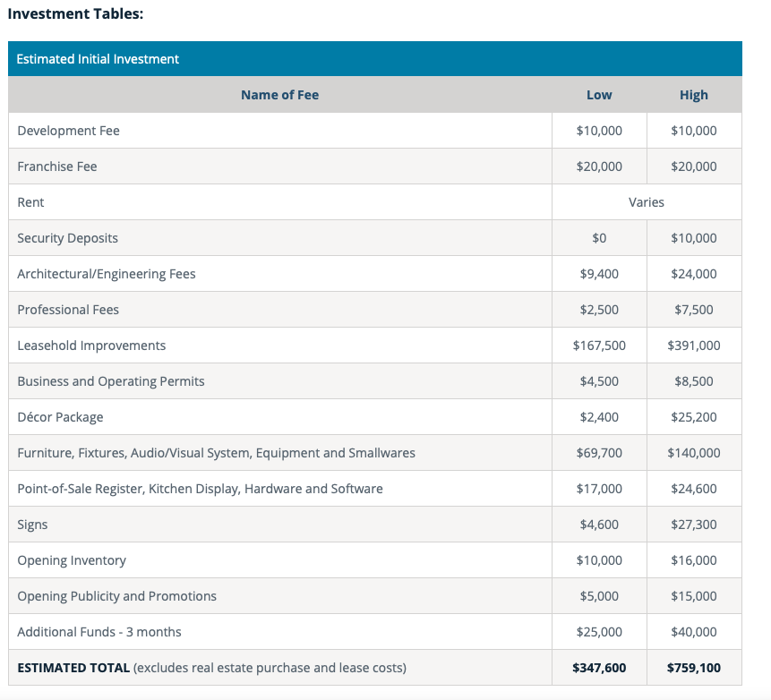The height and width of the screenshot is (700, 771).
Task: Click the Franchise Fee low value $20,000
Action: click(599, 166)
